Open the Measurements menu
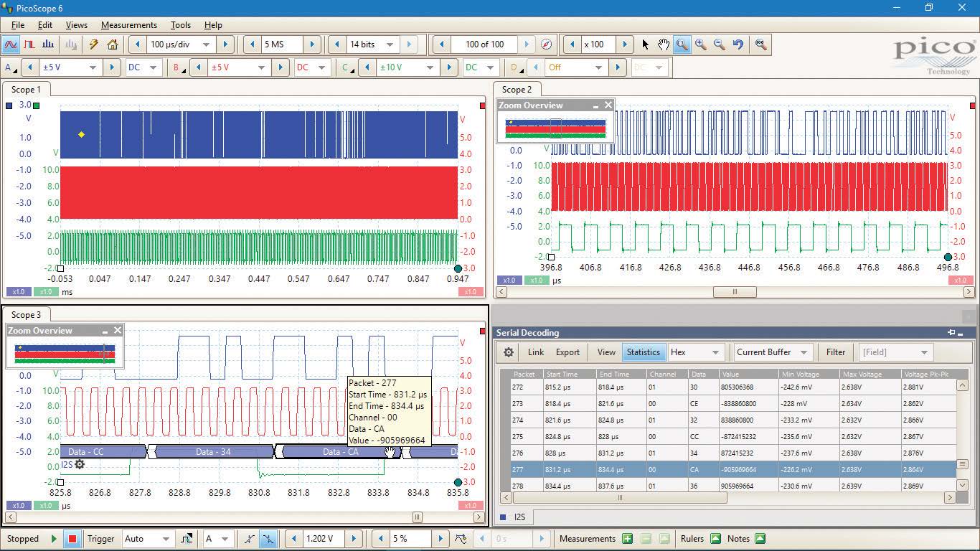 click(128, 25)
